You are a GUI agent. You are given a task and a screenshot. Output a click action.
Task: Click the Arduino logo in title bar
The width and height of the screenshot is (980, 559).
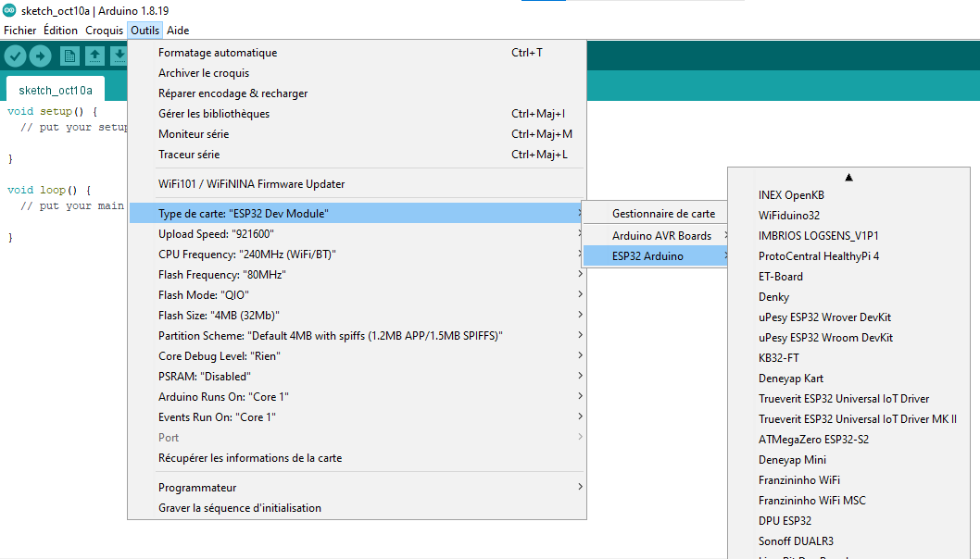pyautogui.click(x=9, y=10)
